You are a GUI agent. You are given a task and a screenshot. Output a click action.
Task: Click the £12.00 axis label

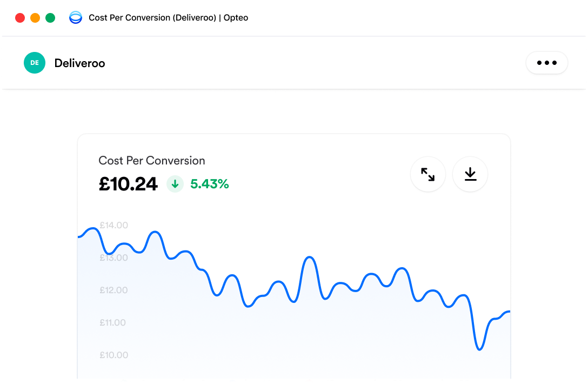(113, 290)
